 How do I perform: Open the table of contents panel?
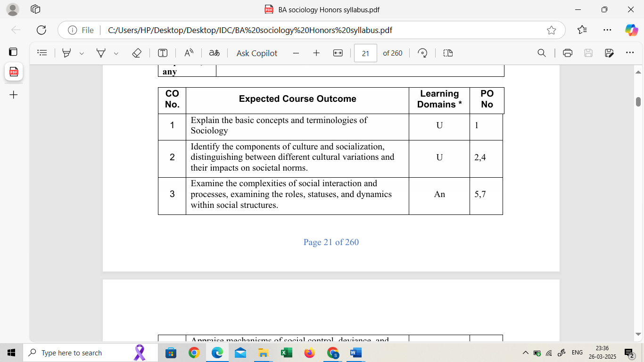[x=42, y=53]
